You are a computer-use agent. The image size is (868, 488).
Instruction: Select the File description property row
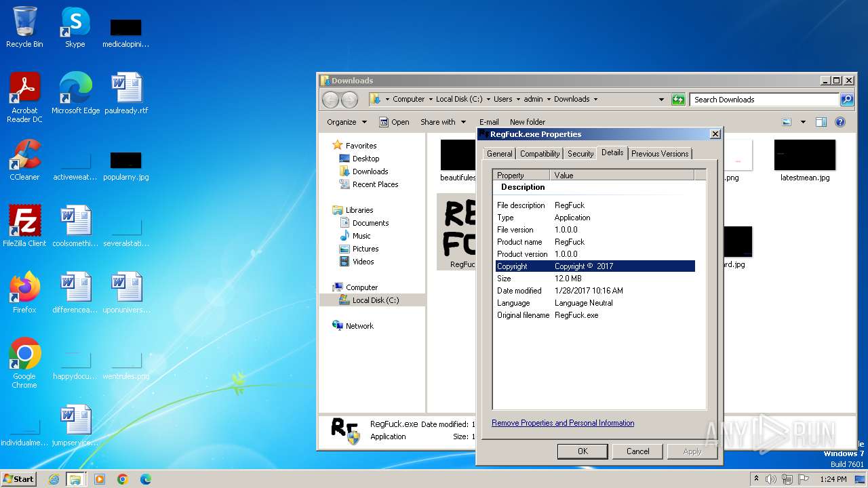tap(595, 205)
